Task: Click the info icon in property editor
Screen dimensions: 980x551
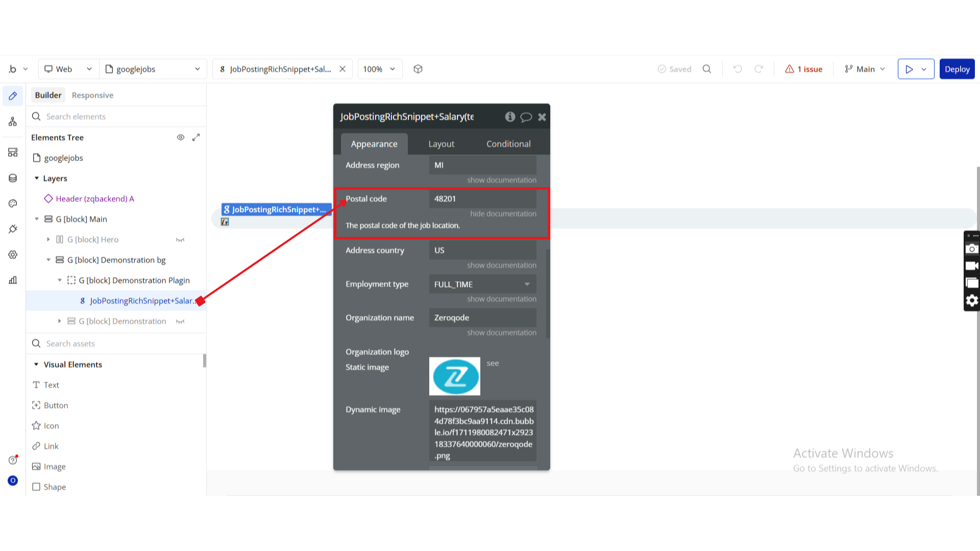Action: point(510,117)
